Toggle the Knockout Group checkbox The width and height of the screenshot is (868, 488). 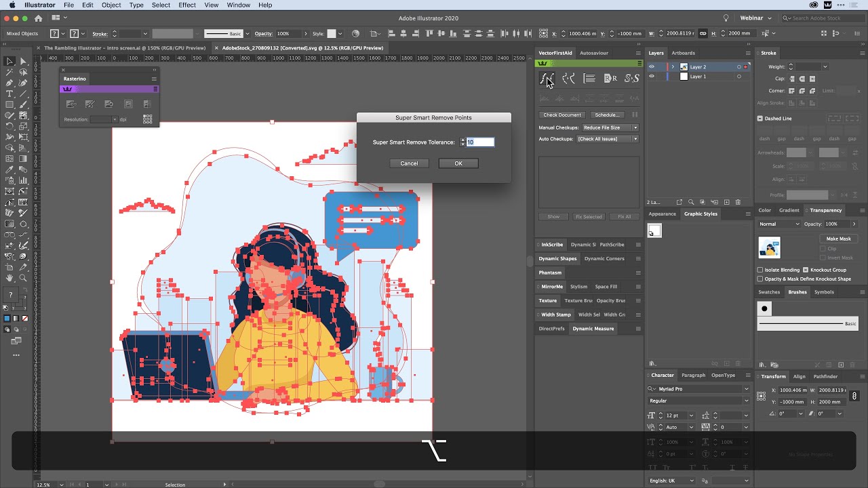coord(806,270)
